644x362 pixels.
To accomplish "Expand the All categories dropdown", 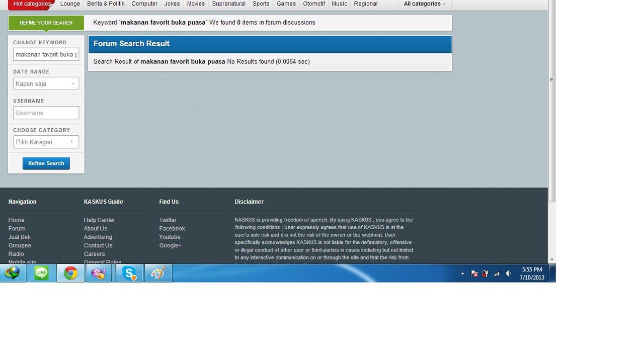I will [425, 4].
